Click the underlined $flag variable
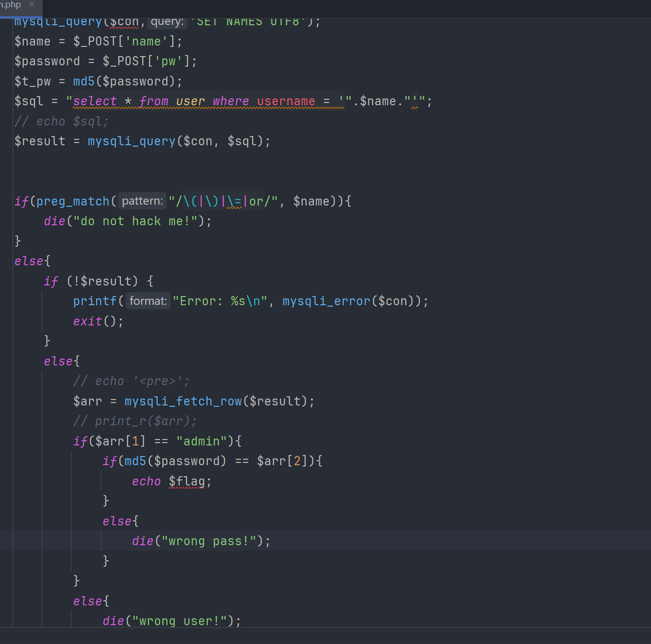Screen dimensions: 651x644 click(x=187, y=481)
